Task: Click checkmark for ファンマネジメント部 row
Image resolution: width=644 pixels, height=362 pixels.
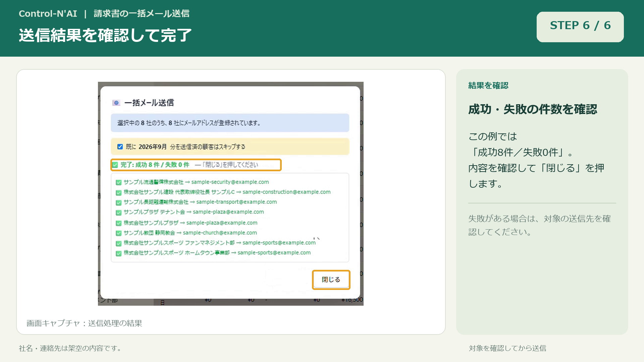Action: coord(118,243)
